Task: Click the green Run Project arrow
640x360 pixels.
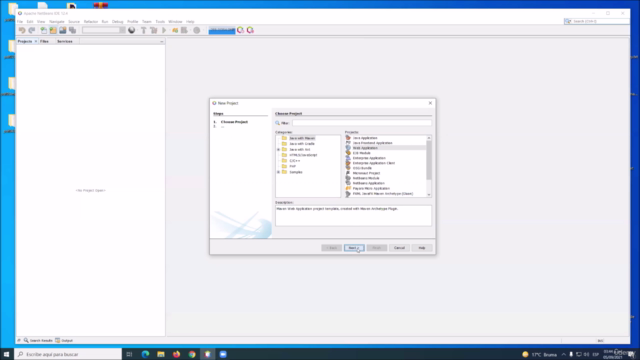Action: click(164, 30)
